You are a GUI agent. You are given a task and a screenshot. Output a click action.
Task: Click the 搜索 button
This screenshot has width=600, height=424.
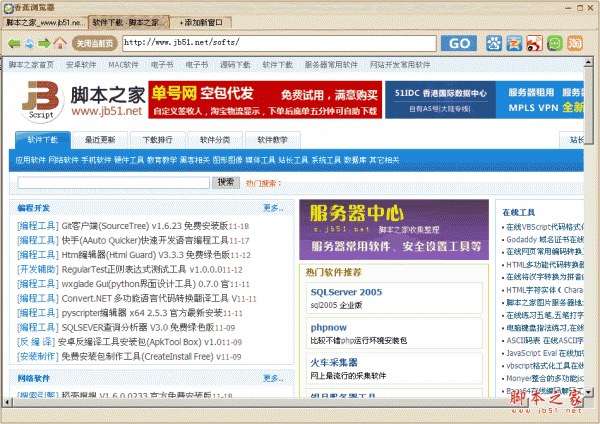point(226,183)
